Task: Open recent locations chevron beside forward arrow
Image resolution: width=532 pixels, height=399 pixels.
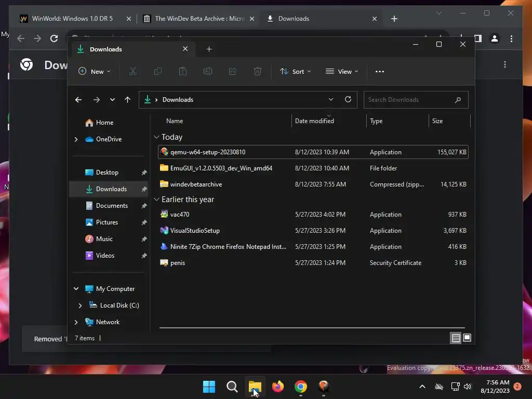Action: click(x=112, y=100)
